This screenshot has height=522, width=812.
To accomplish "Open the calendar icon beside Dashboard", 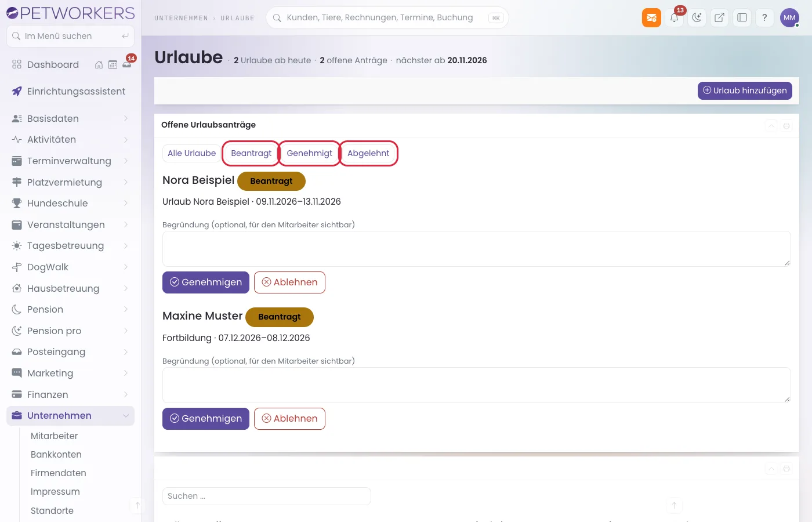I will [x=113, y=65].
